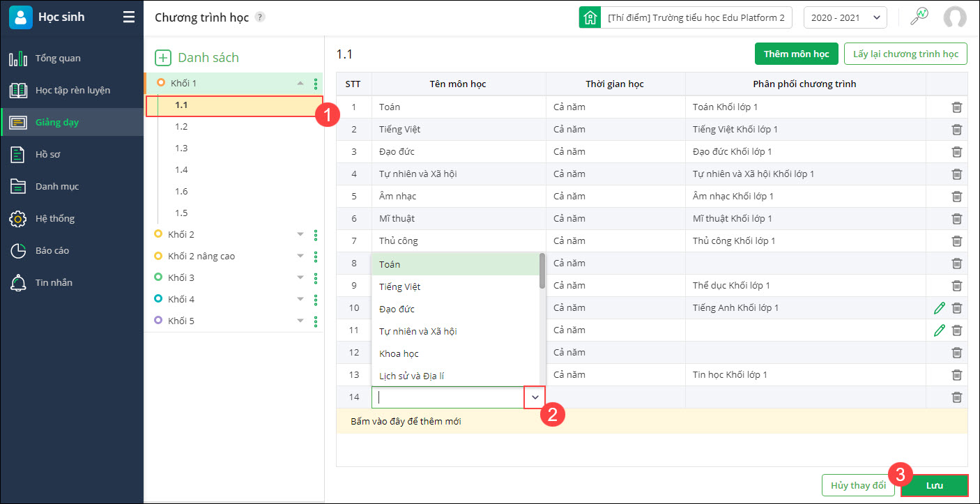This screenshot has height=504, width=980.
Task: Click the hamburger menu icon
Action: point(129,17)
